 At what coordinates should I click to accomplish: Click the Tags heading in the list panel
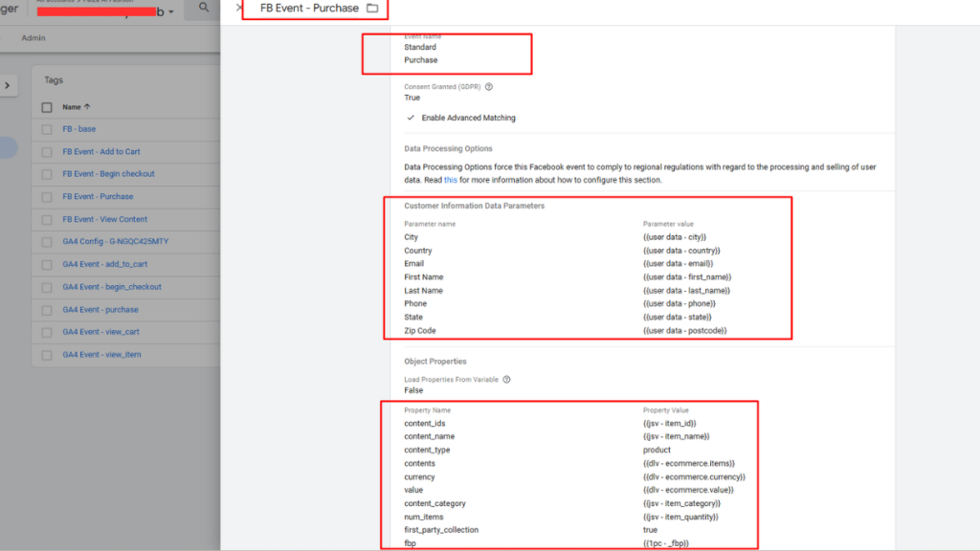click(x=54, y=80)
